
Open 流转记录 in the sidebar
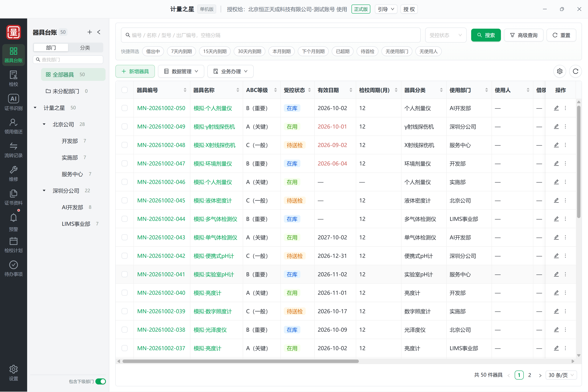(x=14, y=150)
